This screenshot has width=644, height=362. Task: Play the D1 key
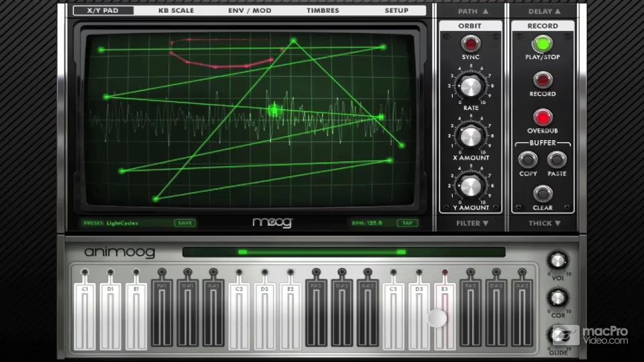[x=111, y=316]
